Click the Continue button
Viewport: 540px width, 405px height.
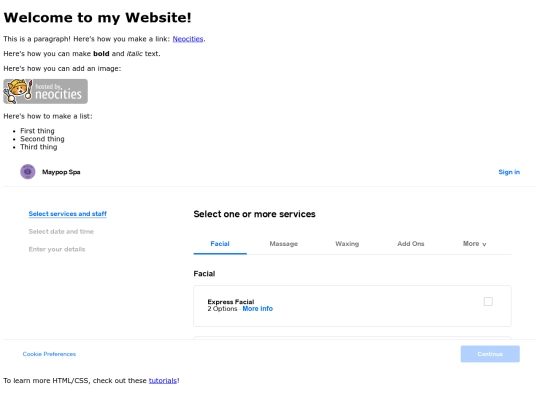pyautogui.click(x=490, y=354)
